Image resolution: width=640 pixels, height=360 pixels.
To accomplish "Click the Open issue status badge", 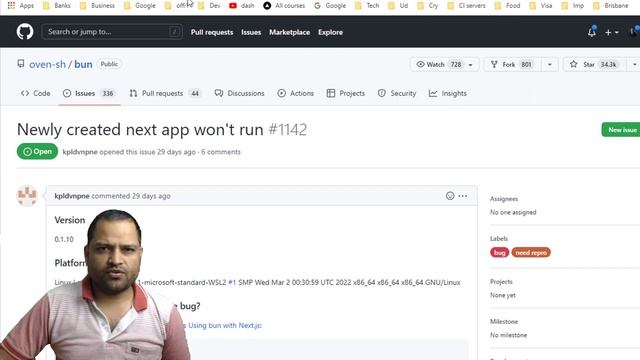I will point(37,151).
